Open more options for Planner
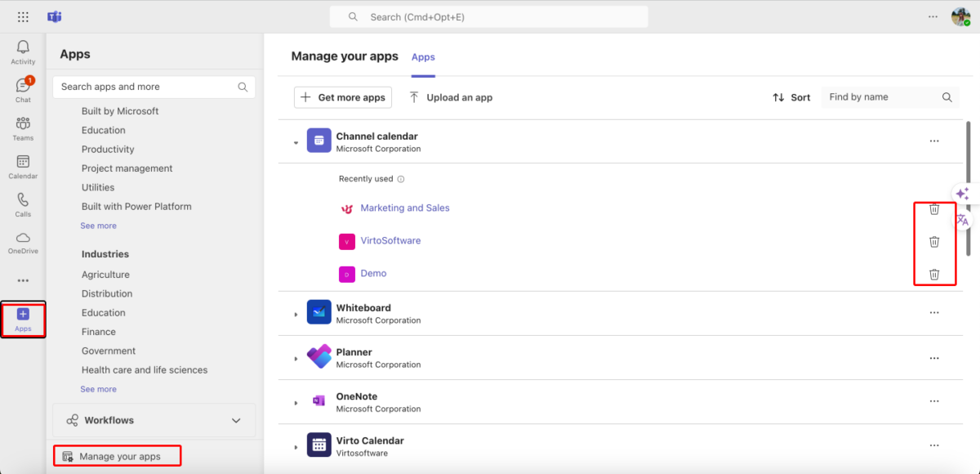980x474 pixels. tap(933, 357)
